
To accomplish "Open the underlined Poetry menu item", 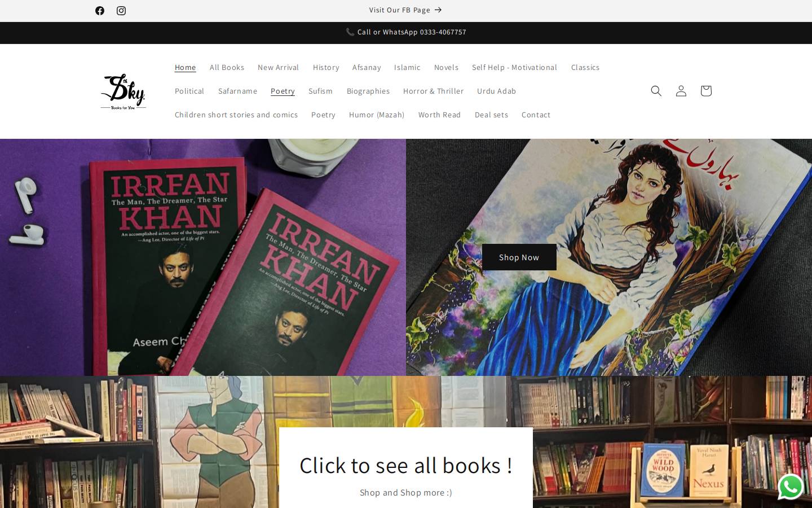I will tap(283, 91).
